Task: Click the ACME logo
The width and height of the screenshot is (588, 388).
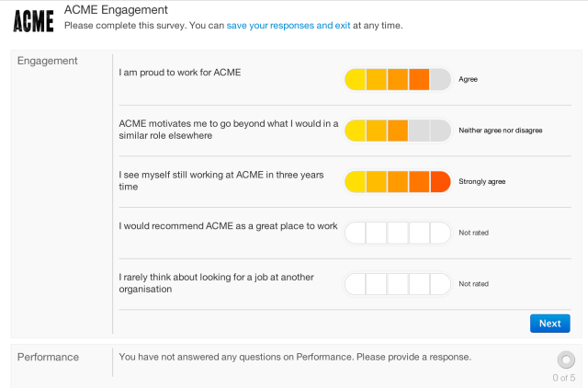Action: tap(33, 19)
